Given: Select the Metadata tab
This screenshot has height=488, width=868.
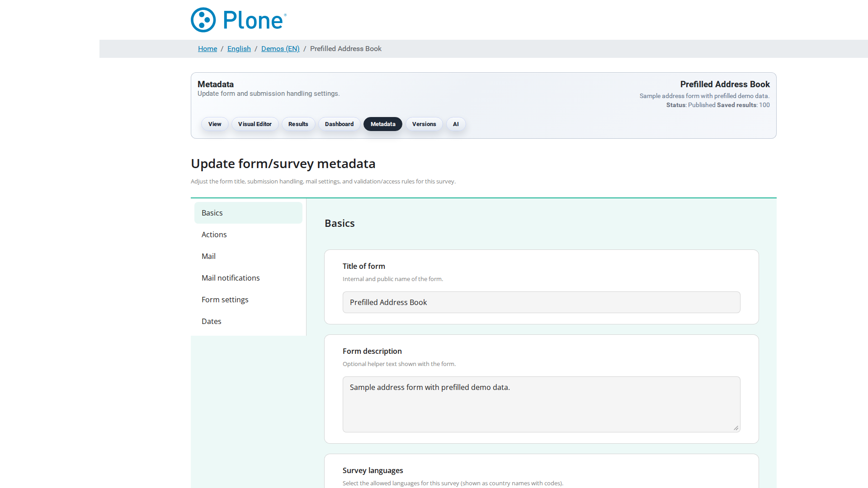Looking at the screenshot, I should pos(383,124).
